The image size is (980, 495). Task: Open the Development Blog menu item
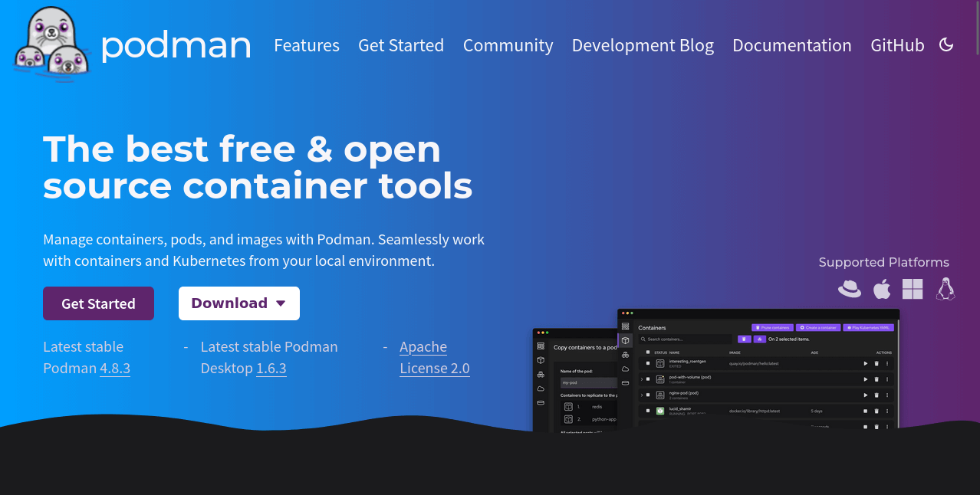(643, 45)
